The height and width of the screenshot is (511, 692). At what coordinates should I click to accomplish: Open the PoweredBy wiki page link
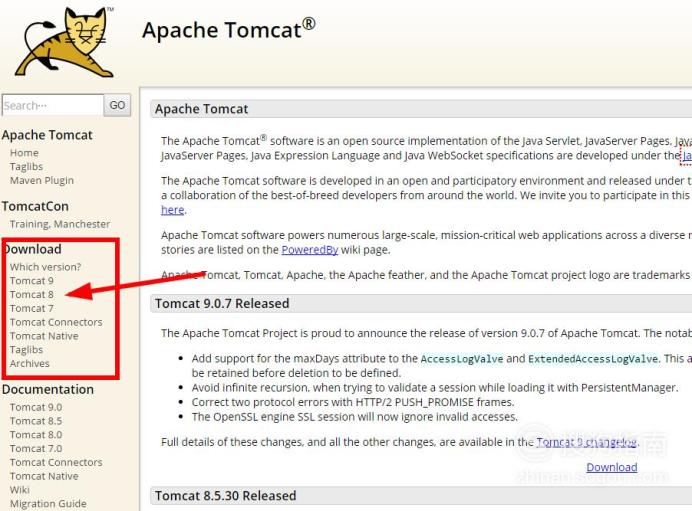(310, 250)
